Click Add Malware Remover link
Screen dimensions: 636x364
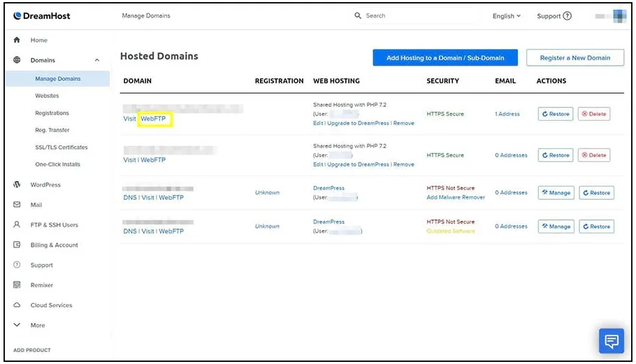(x=456, y=197)
